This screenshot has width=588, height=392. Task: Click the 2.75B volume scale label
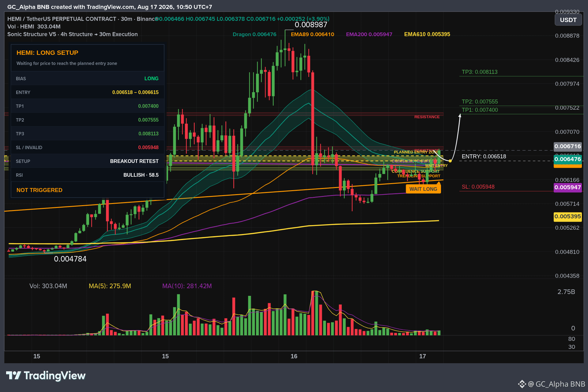(x=566, y=292)
